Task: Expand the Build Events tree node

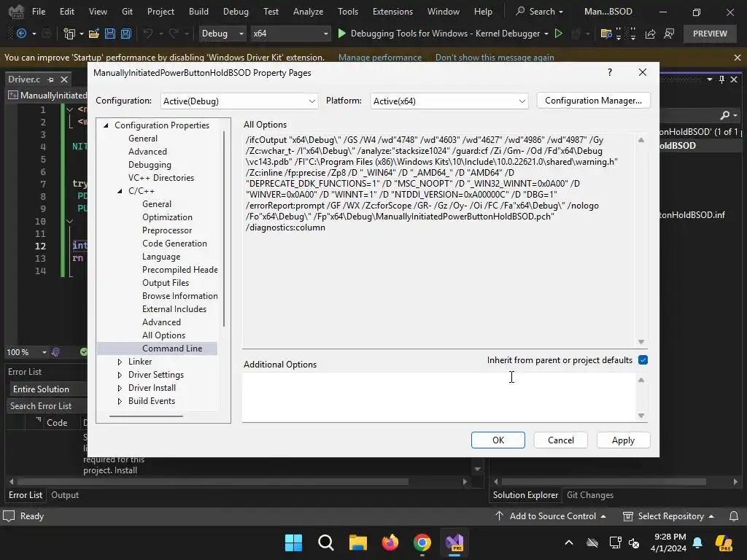Action: (x=120, y=402)
